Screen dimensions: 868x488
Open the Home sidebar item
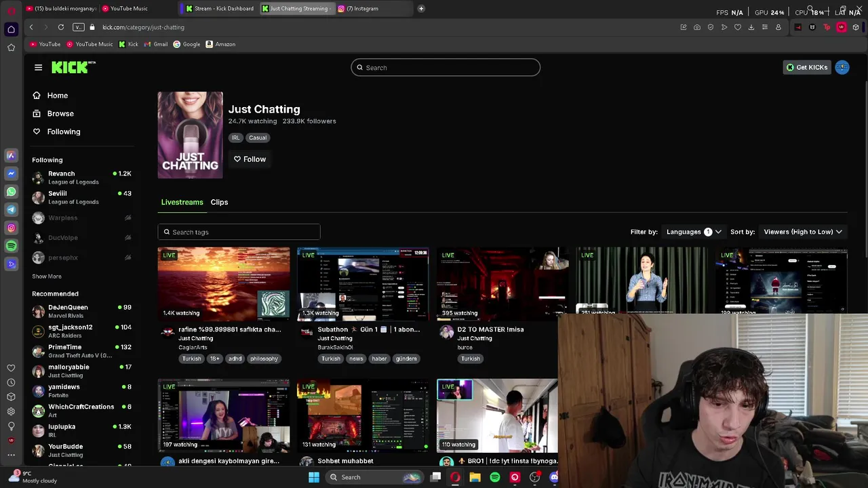tap(50, 96)
